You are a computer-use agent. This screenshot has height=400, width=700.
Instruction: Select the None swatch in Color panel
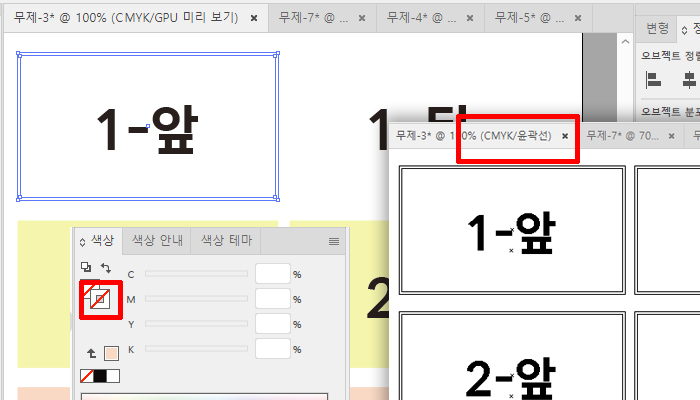coord(87,376)
